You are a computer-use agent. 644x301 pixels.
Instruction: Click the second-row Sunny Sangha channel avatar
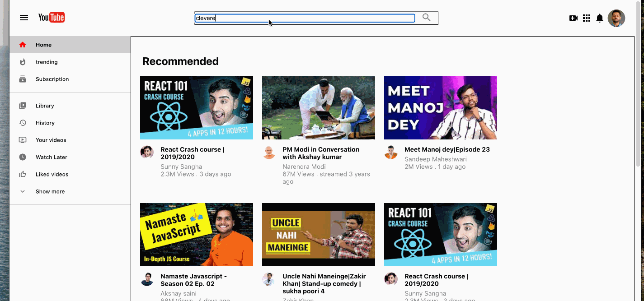pyautogui.click(x=391, y=279)
